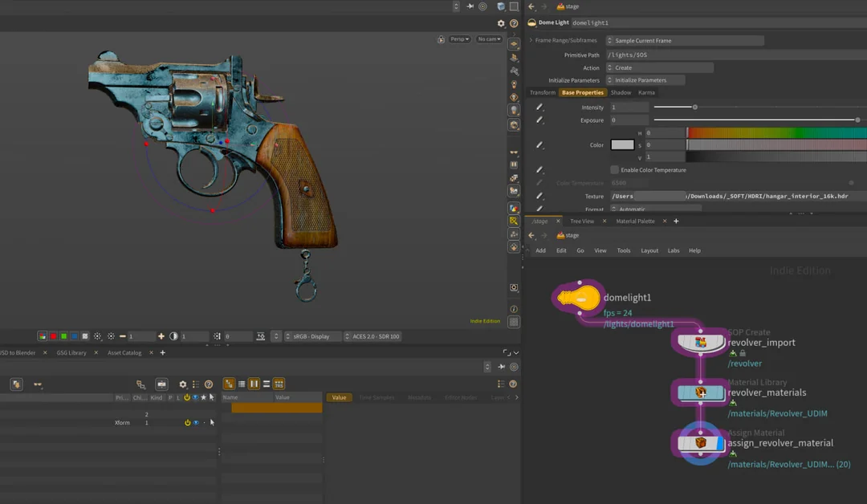Select the revolver_materials Material Library node

click(701, 392)
